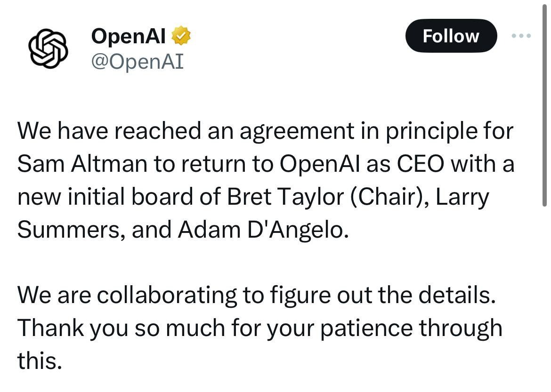The image size is (551, 392).
Task: Click the word "collaborating" in the tweet
Action: pyautogui.click(x=167, y=296)
